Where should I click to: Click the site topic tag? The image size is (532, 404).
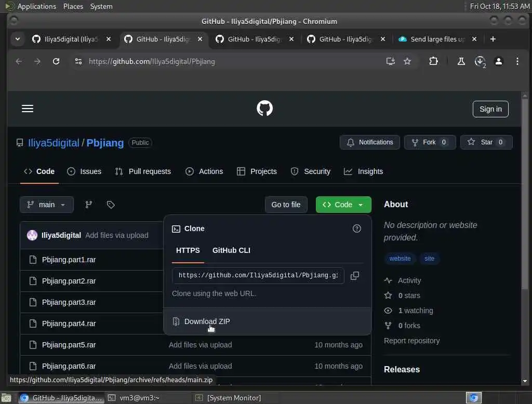coord(429,259)
